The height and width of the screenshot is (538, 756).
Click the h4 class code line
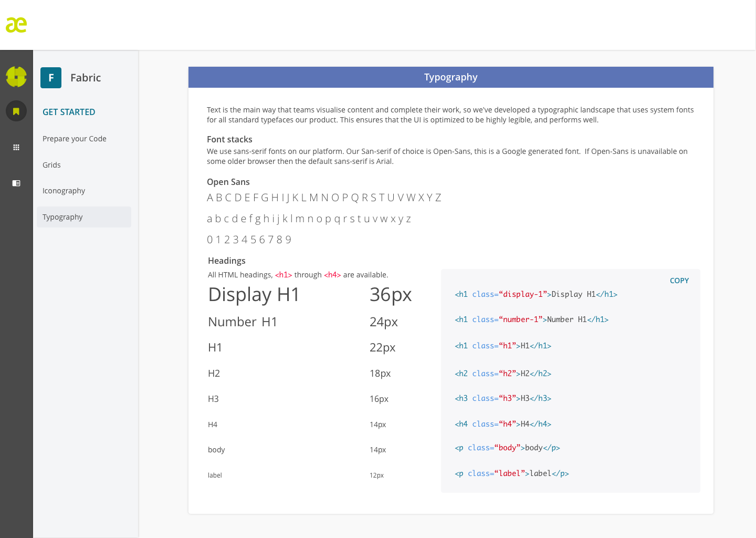pyautogui.click(x=503, y=424)
